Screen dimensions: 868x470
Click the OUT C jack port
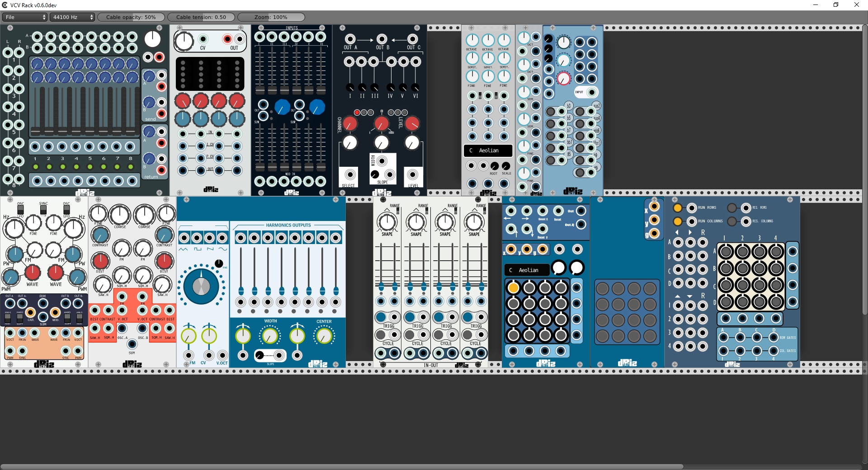pos(412,39)
